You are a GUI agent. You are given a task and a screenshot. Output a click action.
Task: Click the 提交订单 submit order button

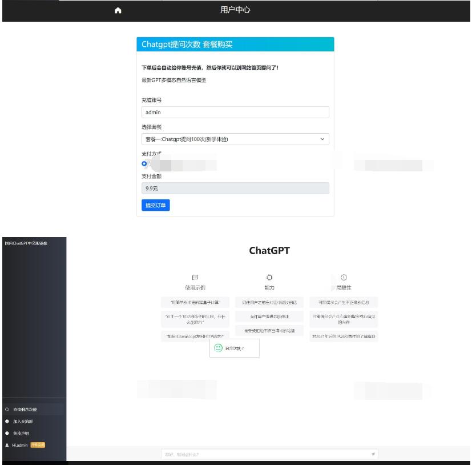click(155, 205)
